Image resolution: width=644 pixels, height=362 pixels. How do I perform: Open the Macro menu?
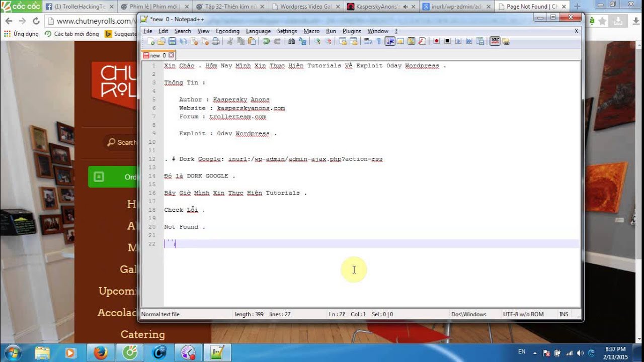click(x=311, y=31)
